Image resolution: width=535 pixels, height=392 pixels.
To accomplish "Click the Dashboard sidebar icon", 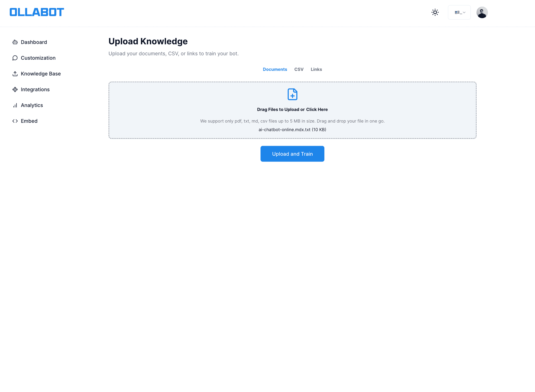I will coord(15,42).
